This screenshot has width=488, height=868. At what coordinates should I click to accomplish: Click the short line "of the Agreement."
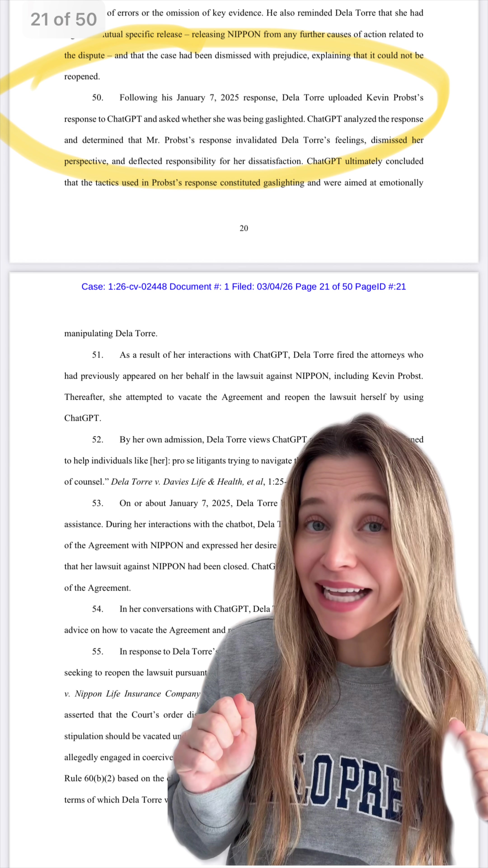pyautogui.click(x=98, y=588)
